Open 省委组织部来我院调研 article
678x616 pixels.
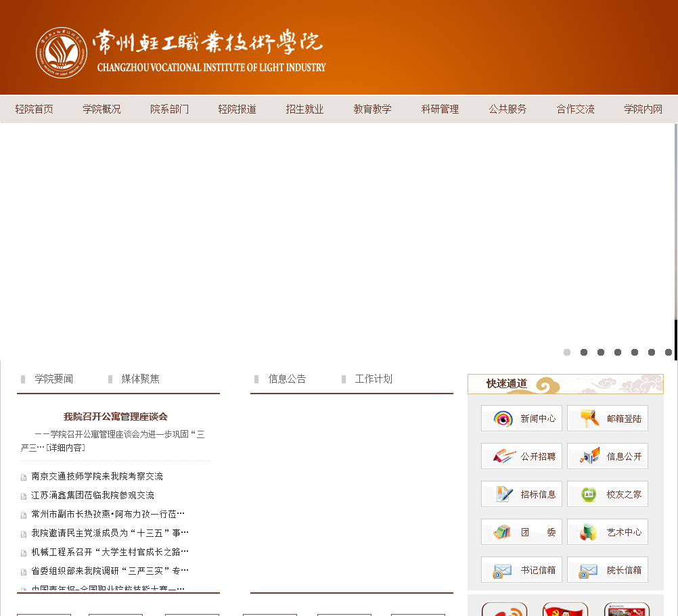[x=110, y=571]
